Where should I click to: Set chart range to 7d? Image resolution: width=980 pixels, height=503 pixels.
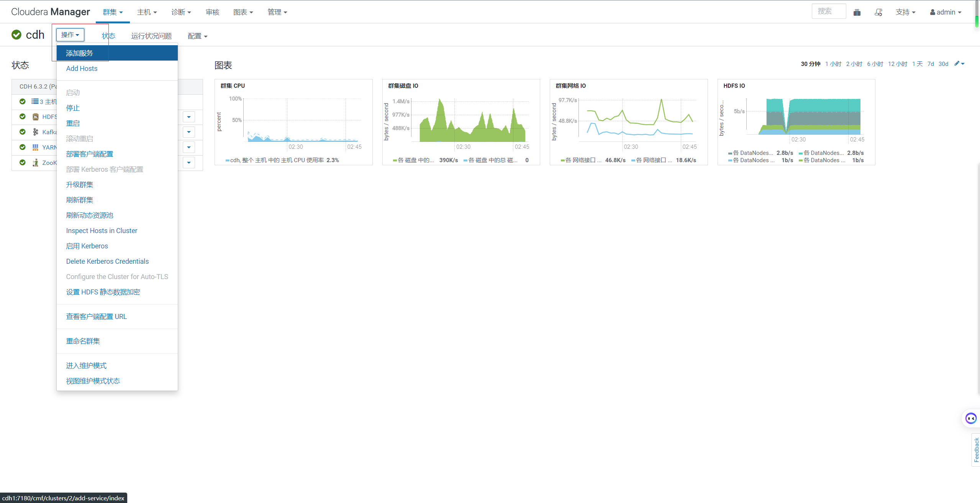931,64
